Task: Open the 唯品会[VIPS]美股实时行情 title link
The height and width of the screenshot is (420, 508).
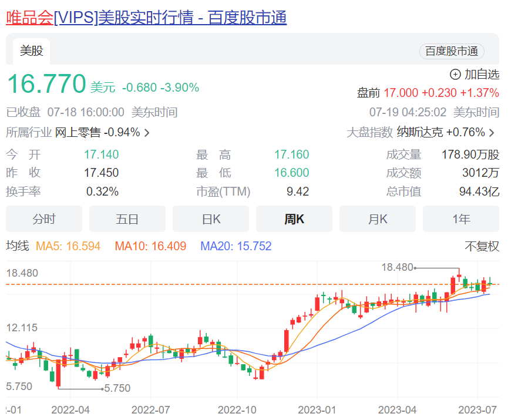Action: [146, 17]
